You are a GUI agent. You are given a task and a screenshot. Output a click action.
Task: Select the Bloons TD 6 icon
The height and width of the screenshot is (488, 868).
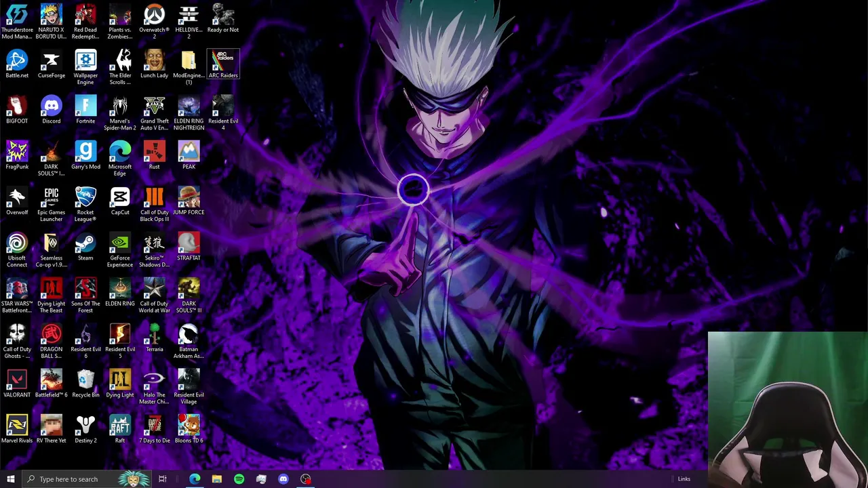tap(189, 429)
